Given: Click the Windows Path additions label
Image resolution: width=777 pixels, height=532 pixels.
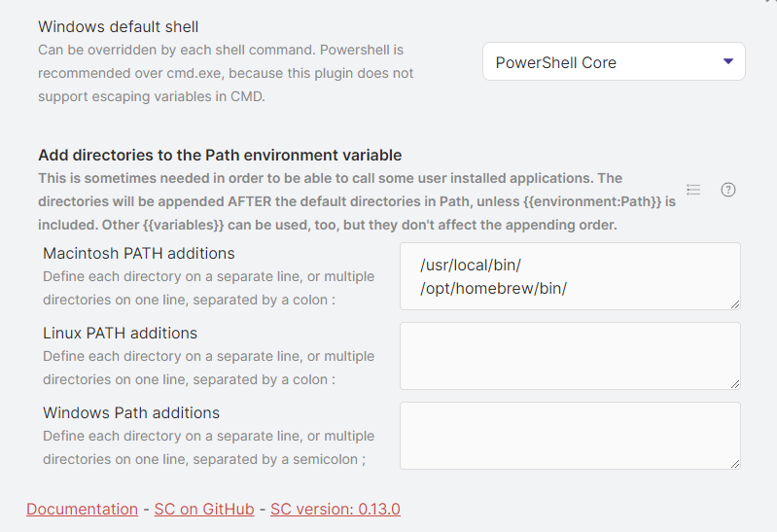Looking at the screenshot, I should coord(131,413).
